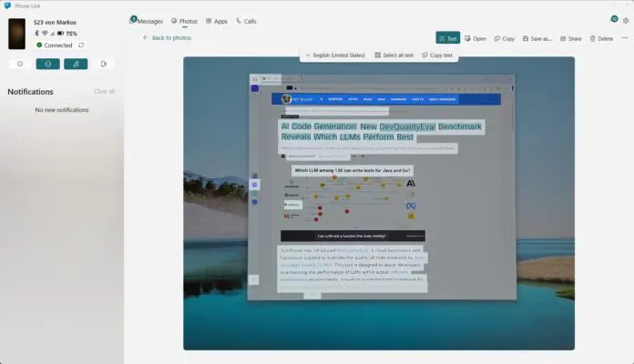Click the dark banner in the photo
The height and width of the screenshot is (364, 634).
pos(353,236)
